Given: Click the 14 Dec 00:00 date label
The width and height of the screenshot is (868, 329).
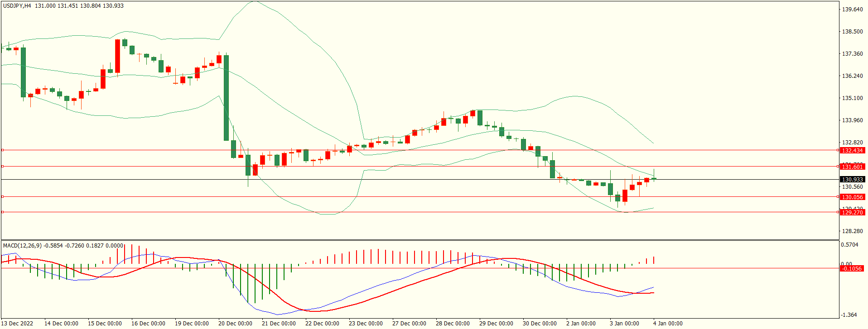Looking at the screenshot, I should (61, 324).
